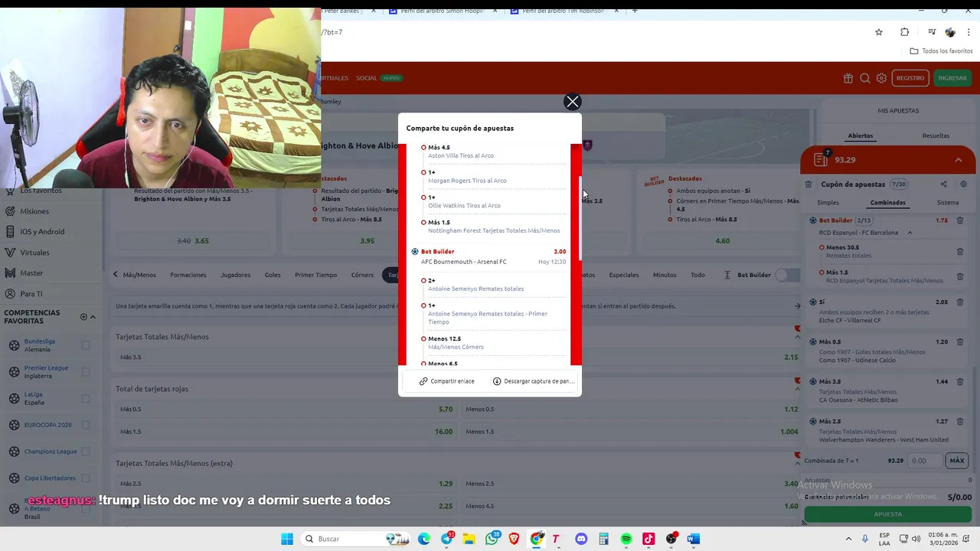Open the Todos los favoritos bookmarks folder

pyautogui.click(x=941, y=51)
